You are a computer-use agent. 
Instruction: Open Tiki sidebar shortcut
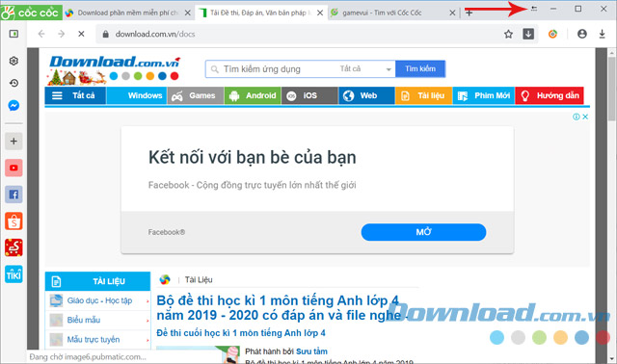pos(13,274)
